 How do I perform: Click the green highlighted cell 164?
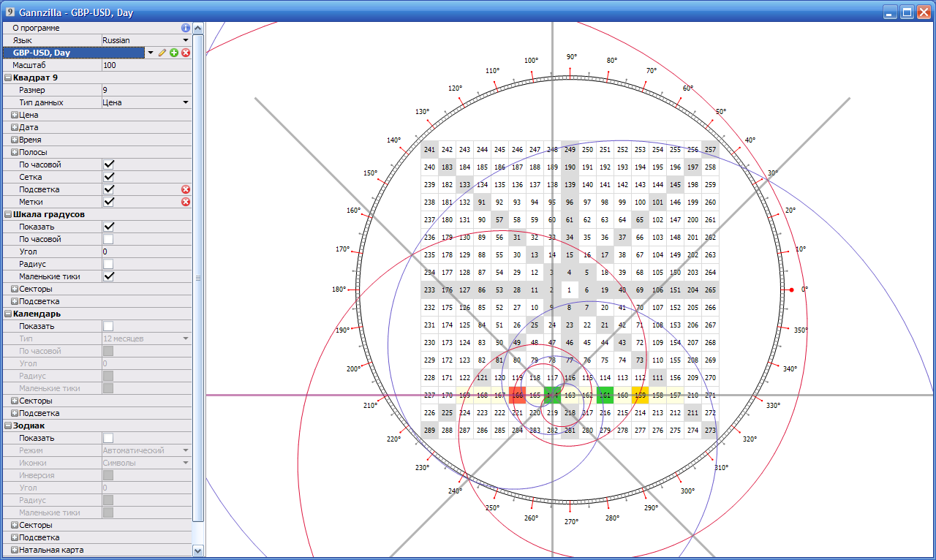coord(552,396)
